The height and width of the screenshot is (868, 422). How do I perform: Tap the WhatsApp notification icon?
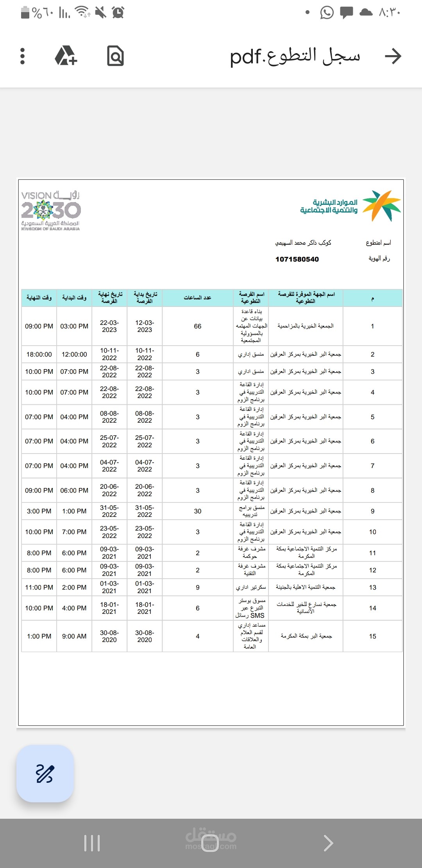coord(327,13)
